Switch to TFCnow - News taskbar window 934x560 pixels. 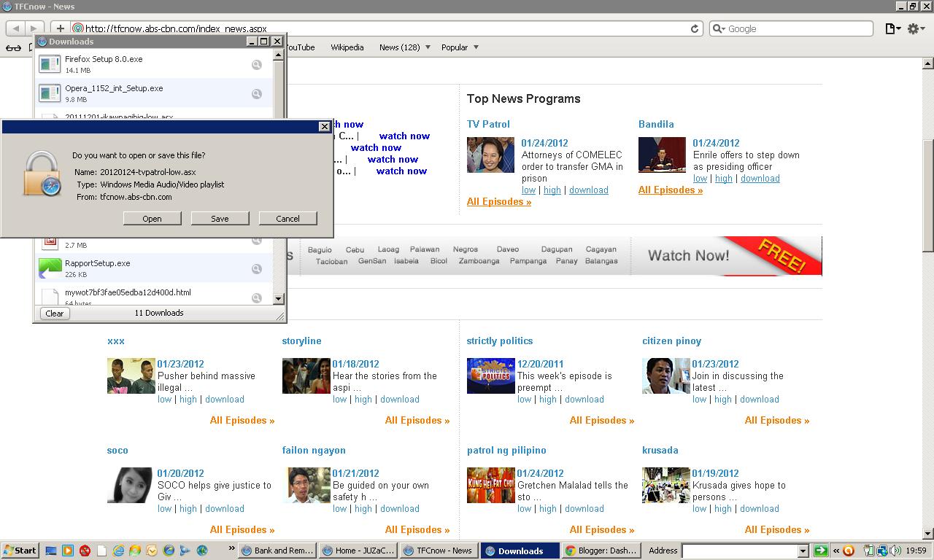[439, 551]
